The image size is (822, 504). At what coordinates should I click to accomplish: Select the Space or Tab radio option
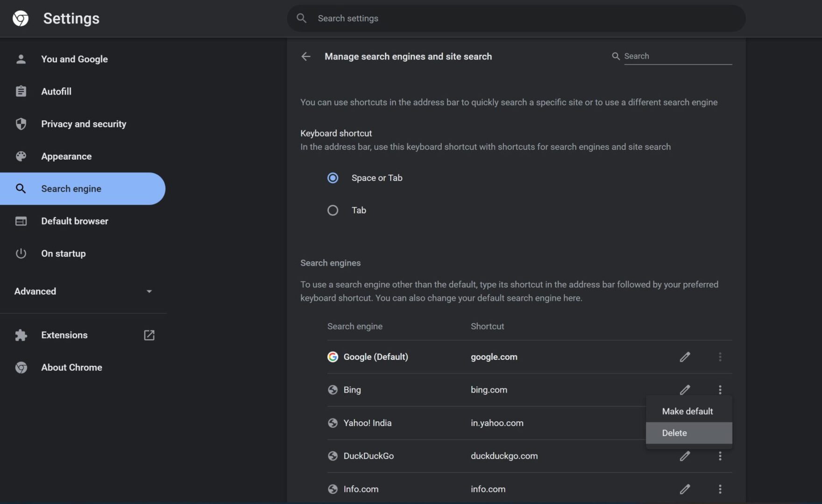pos(333,178)
